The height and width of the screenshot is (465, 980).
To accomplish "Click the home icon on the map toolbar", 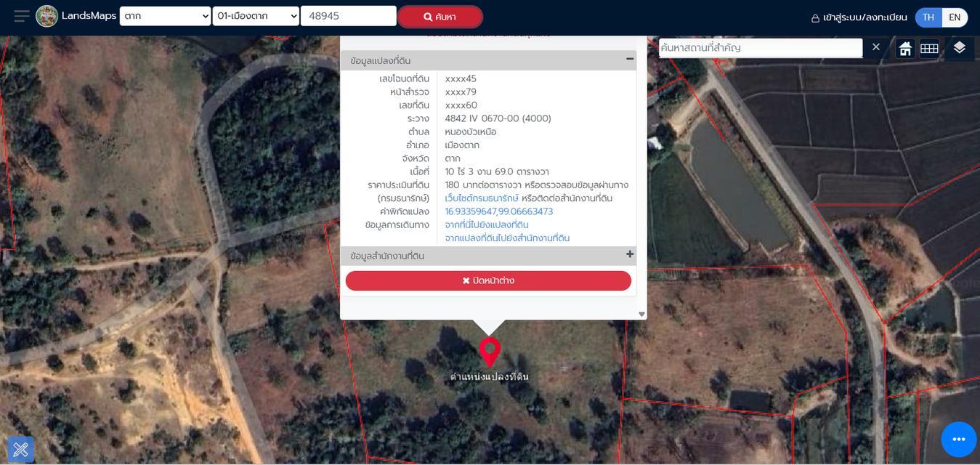I will [x=905, y=49].
